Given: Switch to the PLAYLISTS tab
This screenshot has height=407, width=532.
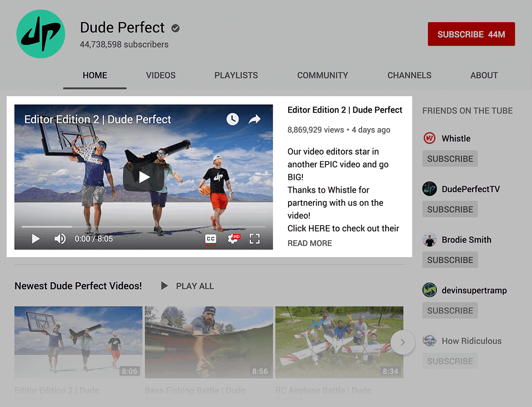Looking at the screenshot, I should pyautogui.click(x=236, y=75).
